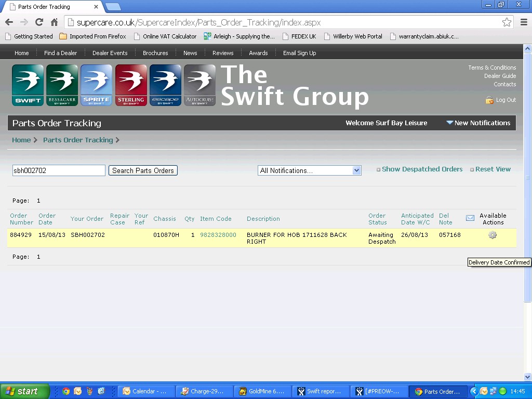
Task: Open the FEDEX UK bookmark
Action: [x=299, y=36]
